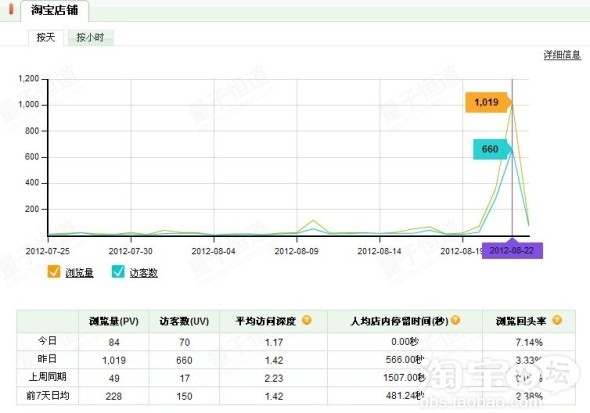Select the 今日 row label

pos(47,341)
